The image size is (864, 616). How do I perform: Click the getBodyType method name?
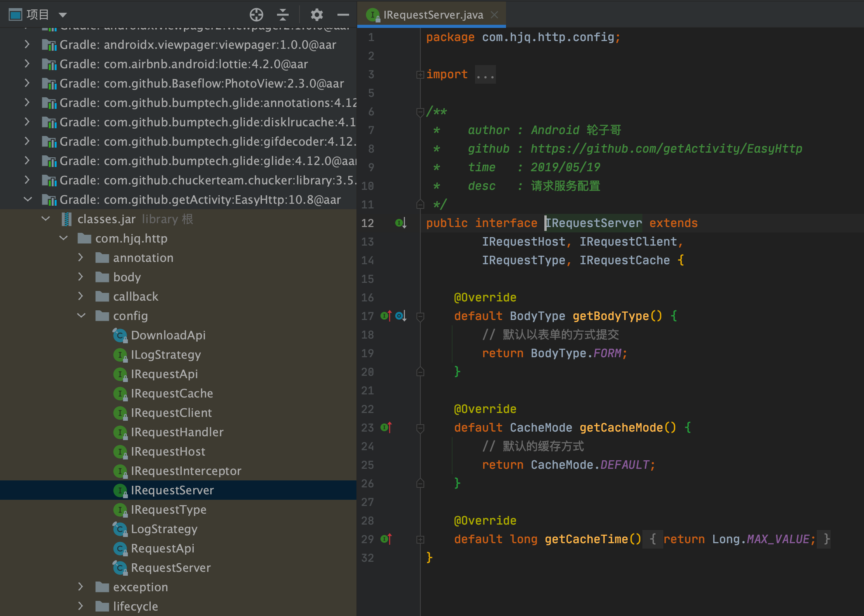pos(611,316)
